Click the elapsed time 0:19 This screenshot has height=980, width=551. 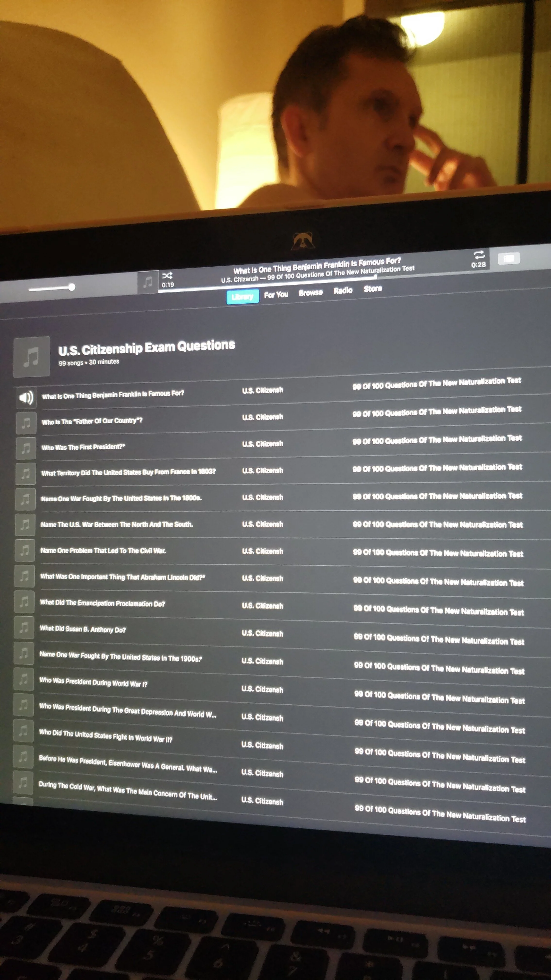[168, 285]
